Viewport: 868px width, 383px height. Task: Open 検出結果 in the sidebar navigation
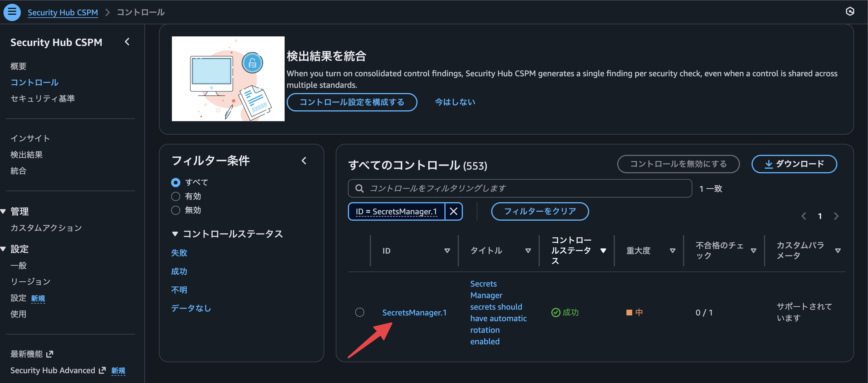(x=26, y=154)
